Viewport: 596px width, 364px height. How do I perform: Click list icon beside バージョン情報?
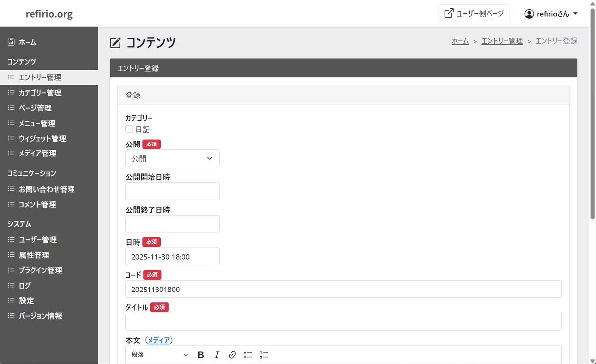[11, 316]
